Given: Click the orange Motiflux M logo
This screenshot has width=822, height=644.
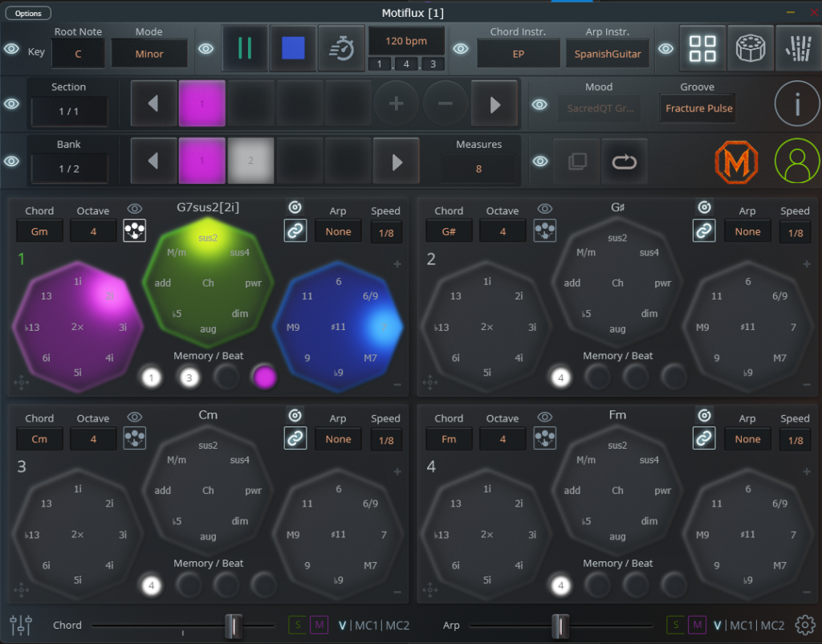Looking at the screenshot, I should pos(737,161).
